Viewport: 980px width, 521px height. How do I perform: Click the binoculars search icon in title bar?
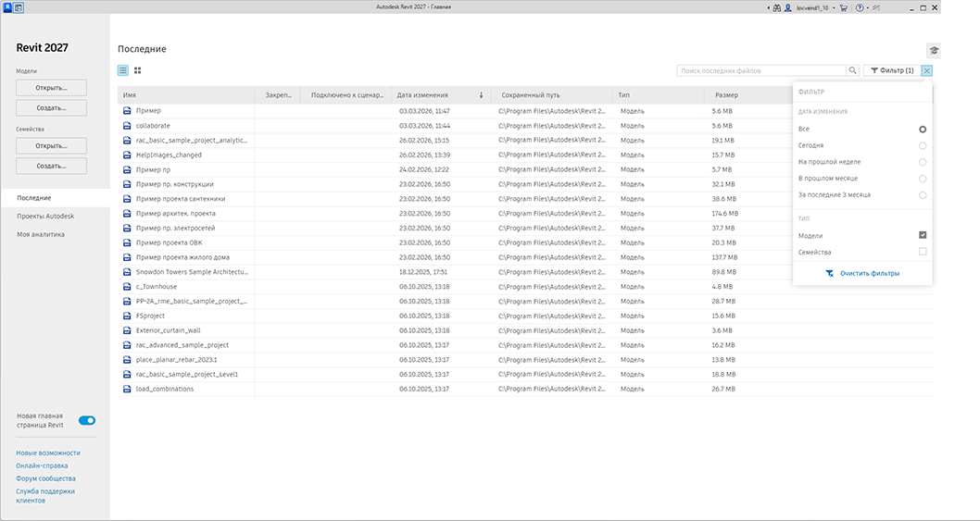point(777,7)
